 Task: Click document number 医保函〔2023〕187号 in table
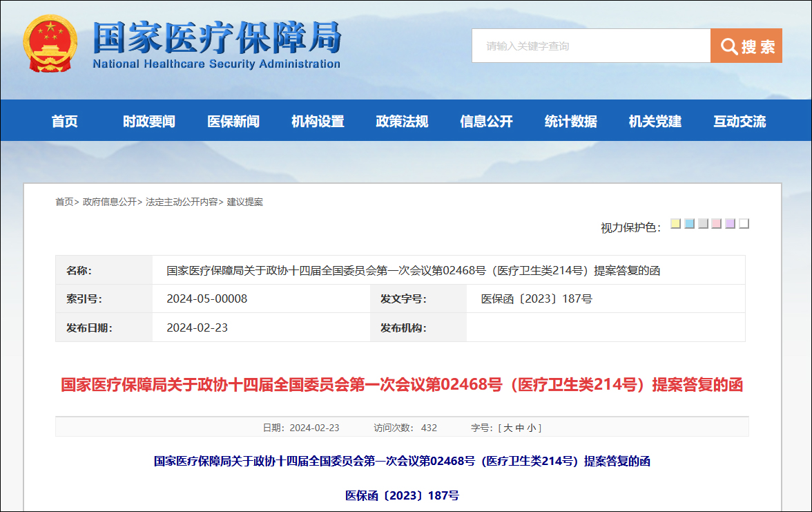(536, 299)
